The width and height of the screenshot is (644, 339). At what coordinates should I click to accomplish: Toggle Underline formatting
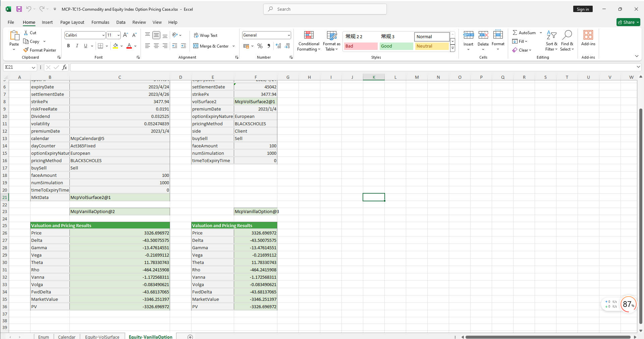click(86, 46)
